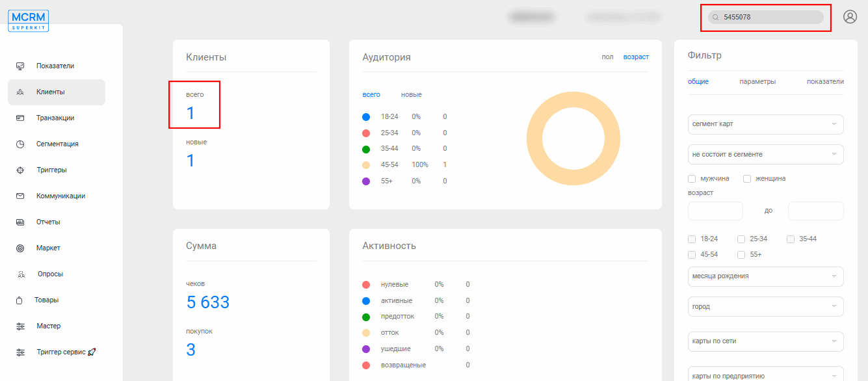
Task: Click the Мастер sliders icon
Action: click(x=20, y=326)
